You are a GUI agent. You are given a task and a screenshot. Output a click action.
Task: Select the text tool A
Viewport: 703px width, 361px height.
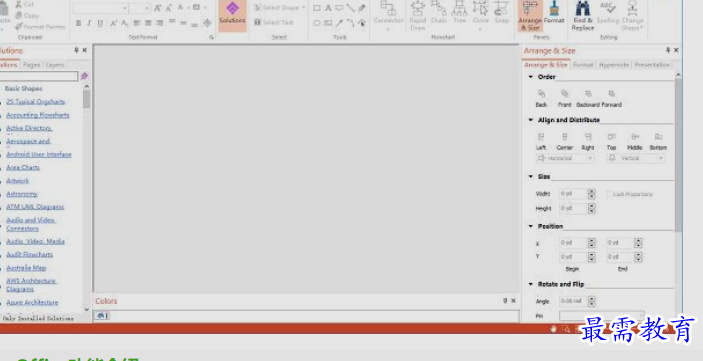tap(328, 8)
